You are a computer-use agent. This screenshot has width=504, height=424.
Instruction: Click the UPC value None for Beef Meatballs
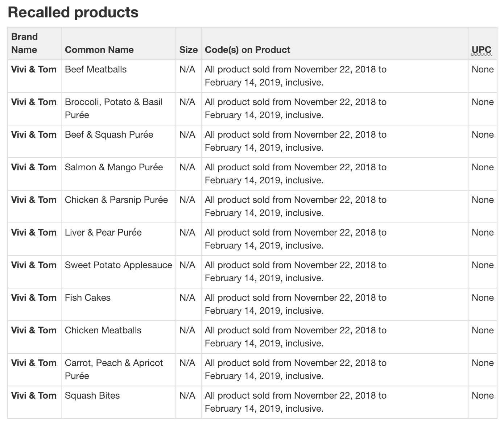(x=483, y=69)
